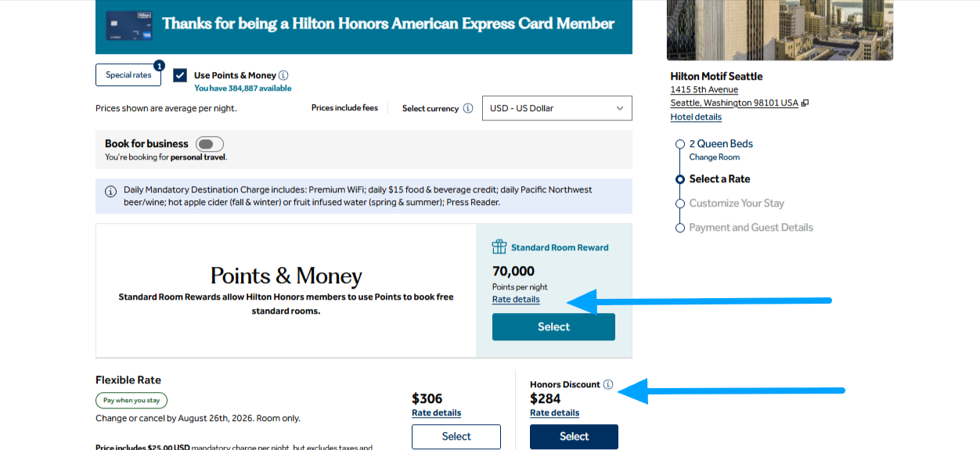The image size is (980, 450).
Task: Click the Destination Charge info icon
Action: (110, 190)
